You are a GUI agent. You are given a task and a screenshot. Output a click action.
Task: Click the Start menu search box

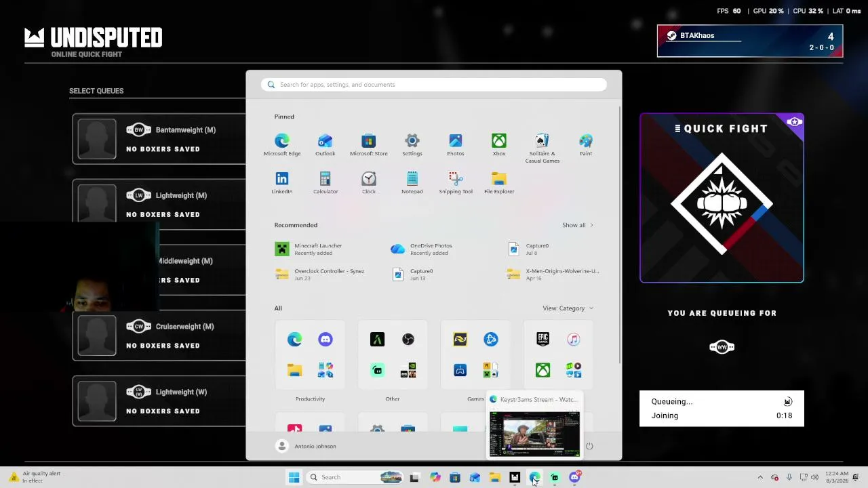[x=434, y=85]
